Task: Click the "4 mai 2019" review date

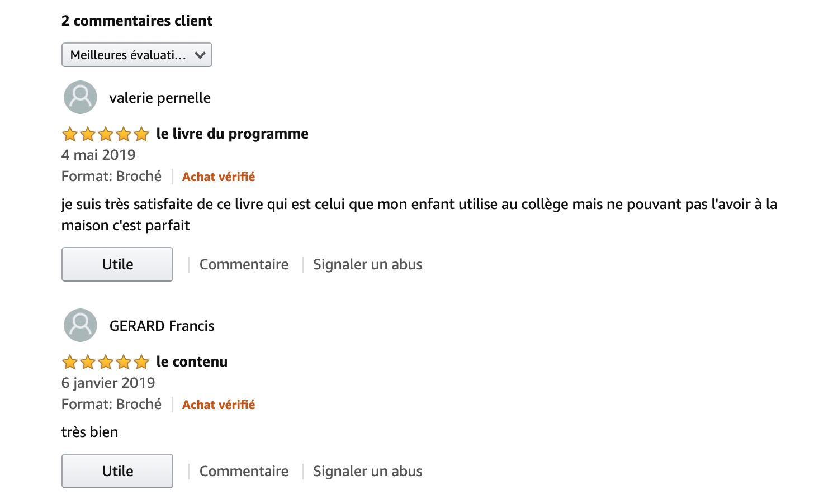Action: coord(98,155)
